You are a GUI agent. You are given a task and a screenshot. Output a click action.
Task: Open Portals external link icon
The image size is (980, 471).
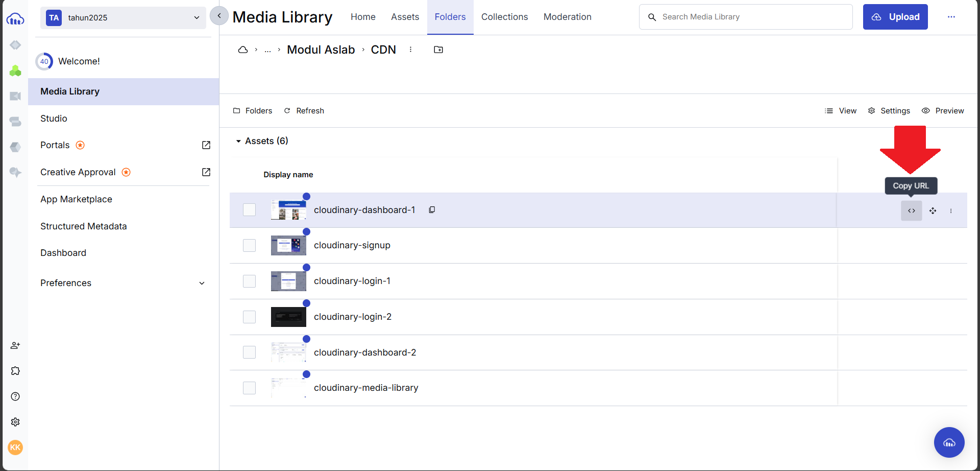point(206,145)
